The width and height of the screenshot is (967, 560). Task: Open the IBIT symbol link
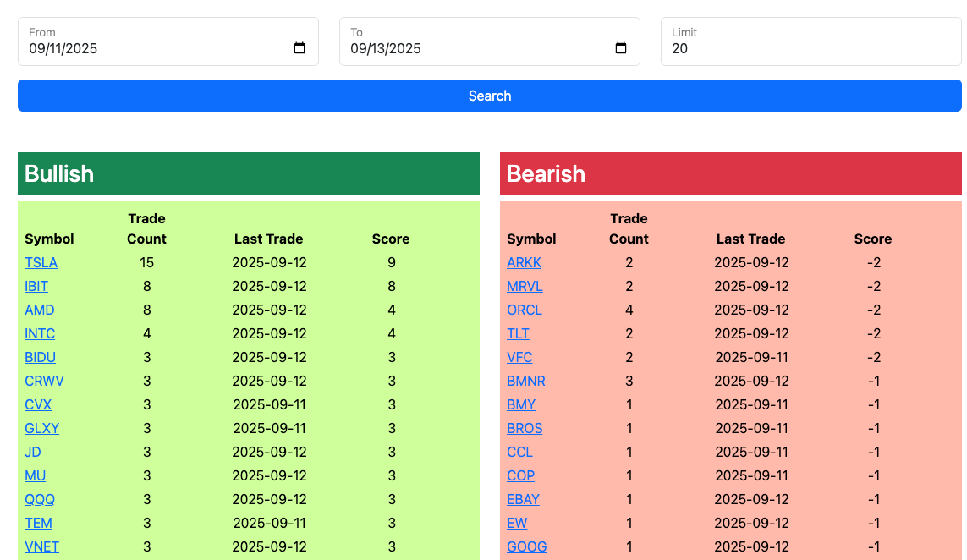coord(36,286)
